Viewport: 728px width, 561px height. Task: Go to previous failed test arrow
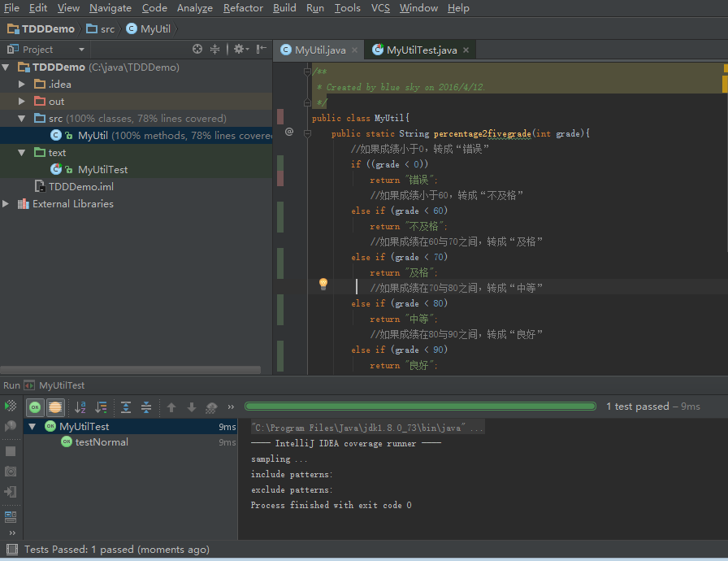pos(171,407)
